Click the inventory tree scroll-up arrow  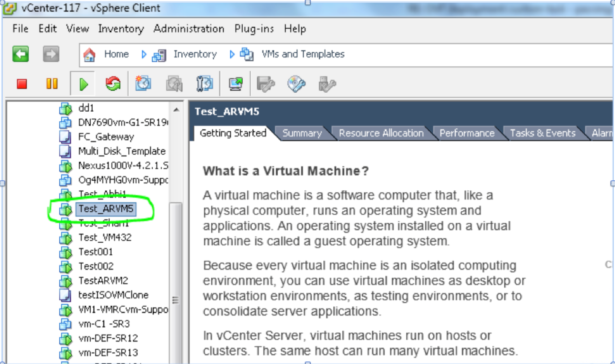point(176,110)
